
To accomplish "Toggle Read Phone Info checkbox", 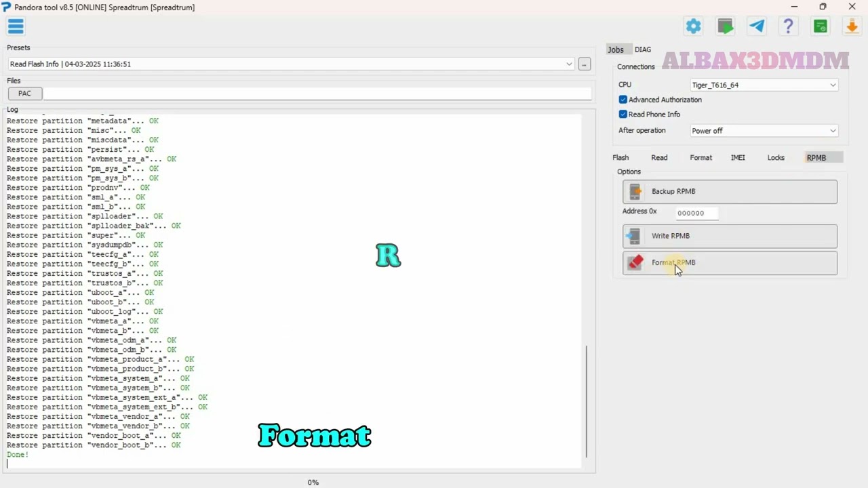I will click(x=623, y=115).
